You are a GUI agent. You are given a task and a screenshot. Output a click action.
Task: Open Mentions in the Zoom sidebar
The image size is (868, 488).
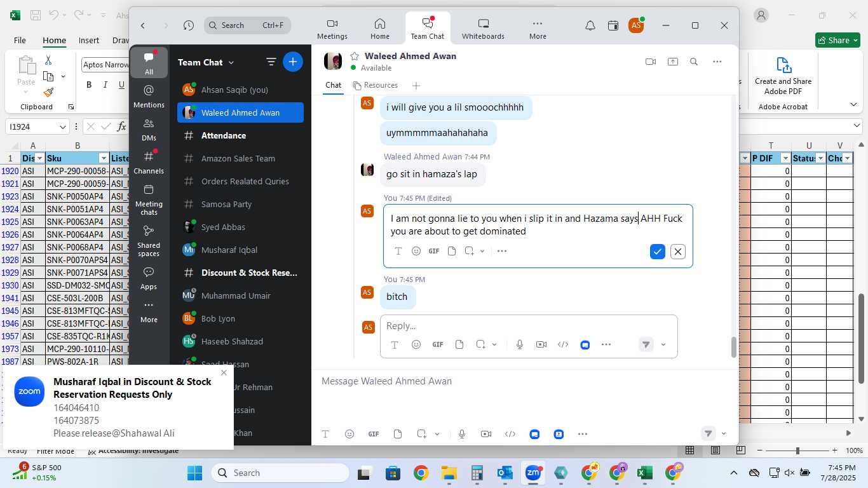coord(149,96)
